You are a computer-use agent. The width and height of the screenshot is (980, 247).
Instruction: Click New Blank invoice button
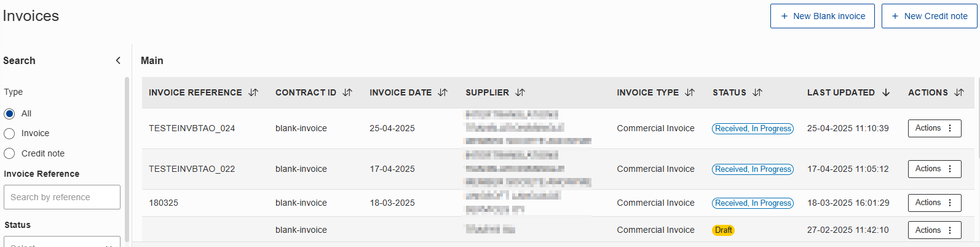[823, 16]
